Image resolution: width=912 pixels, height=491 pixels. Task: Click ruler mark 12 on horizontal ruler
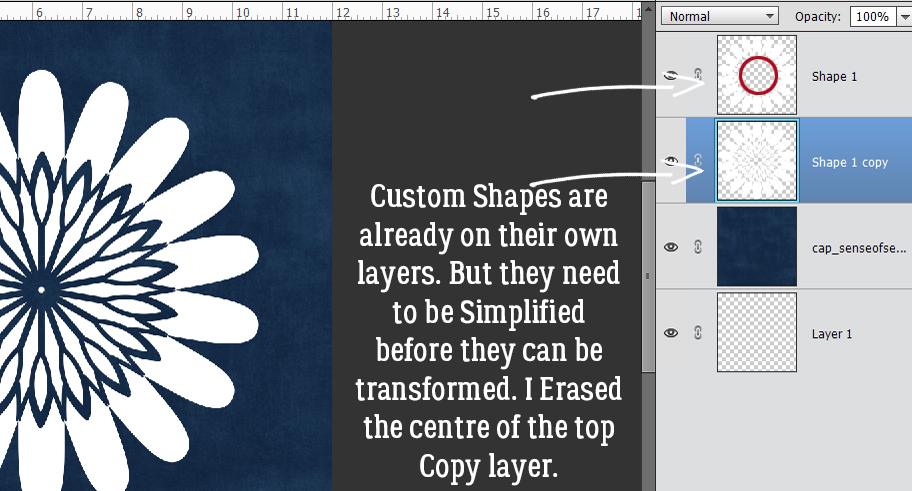pos(343,12)
